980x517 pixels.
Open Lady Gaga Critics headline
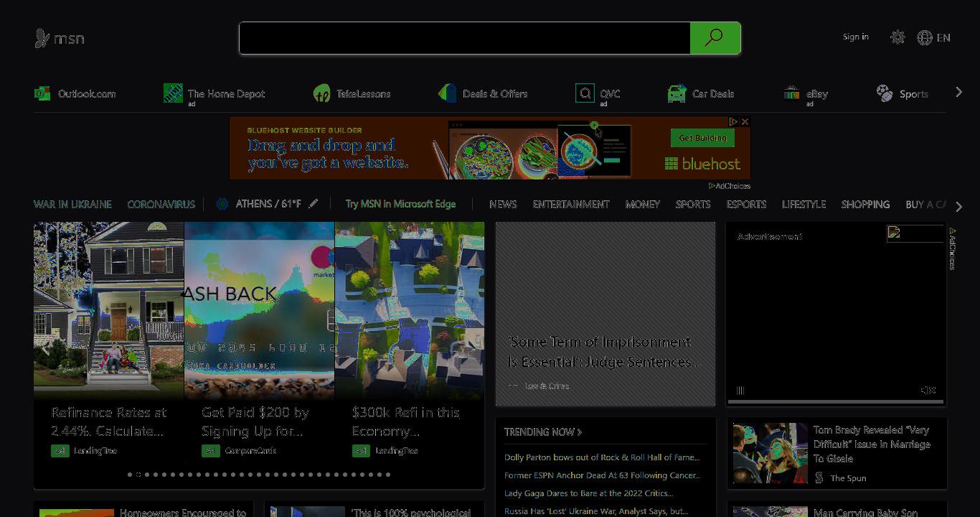(588, 493)
